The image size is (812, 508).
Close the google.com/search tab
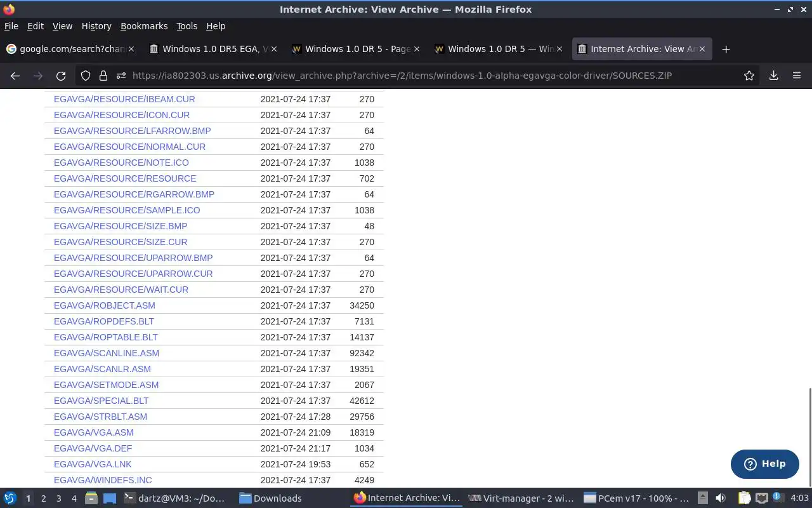tap(131, 49)
